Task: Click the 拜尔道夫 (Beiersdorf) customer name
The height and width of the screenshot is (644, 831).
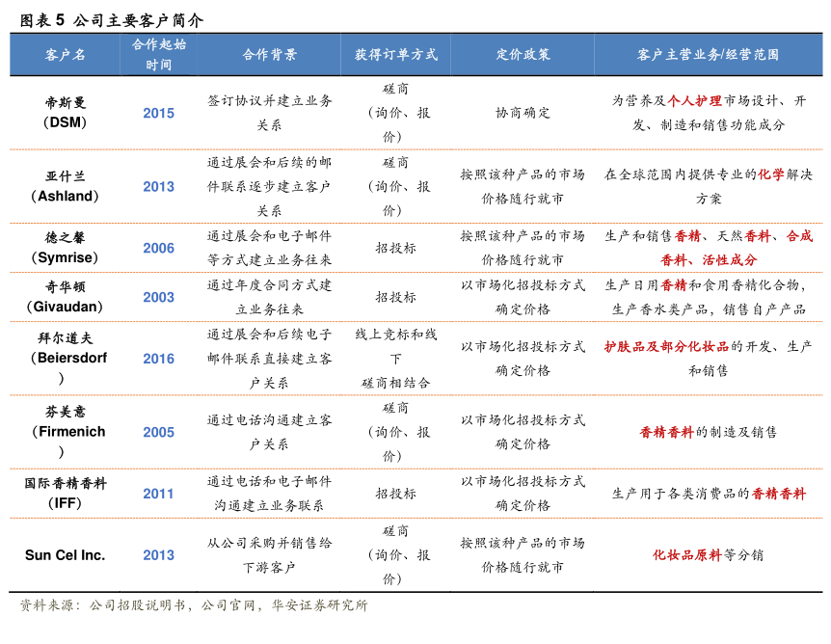Action: [x=65, y=359]
